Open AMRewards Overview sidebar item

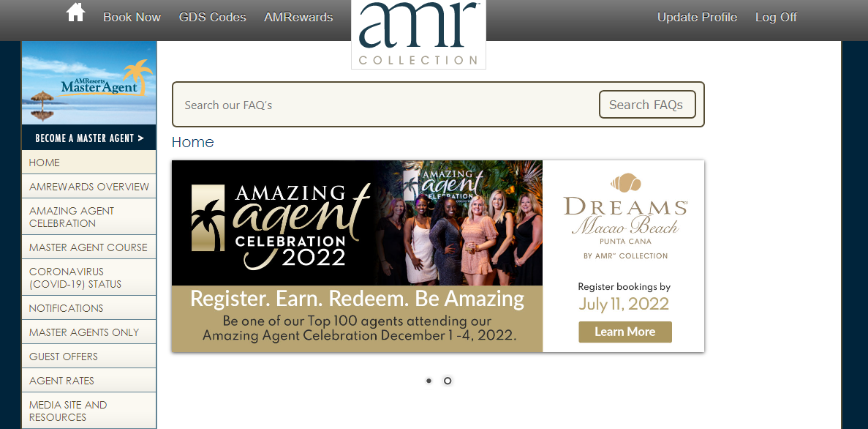point(89,187)
